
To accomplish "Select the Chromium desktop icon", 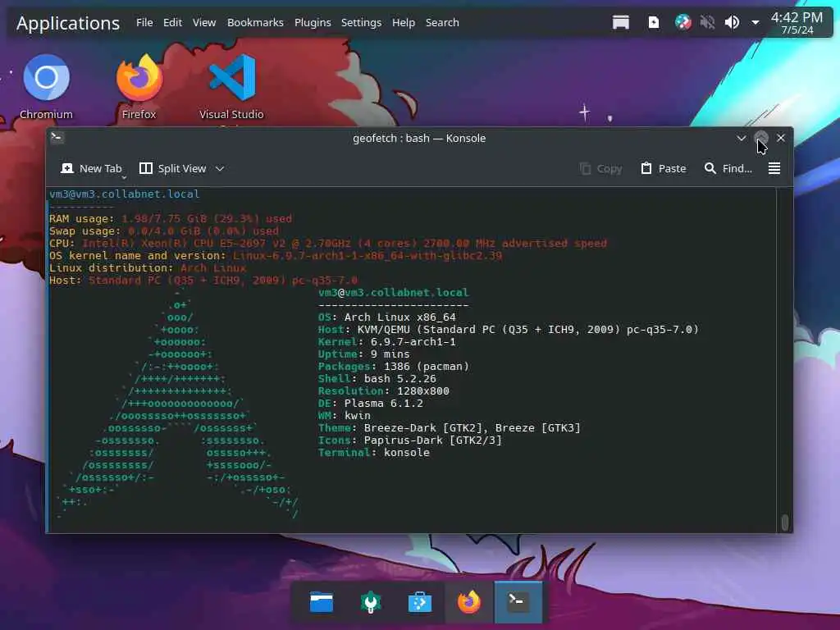I will pyautogui.click(x=46, y=87).
